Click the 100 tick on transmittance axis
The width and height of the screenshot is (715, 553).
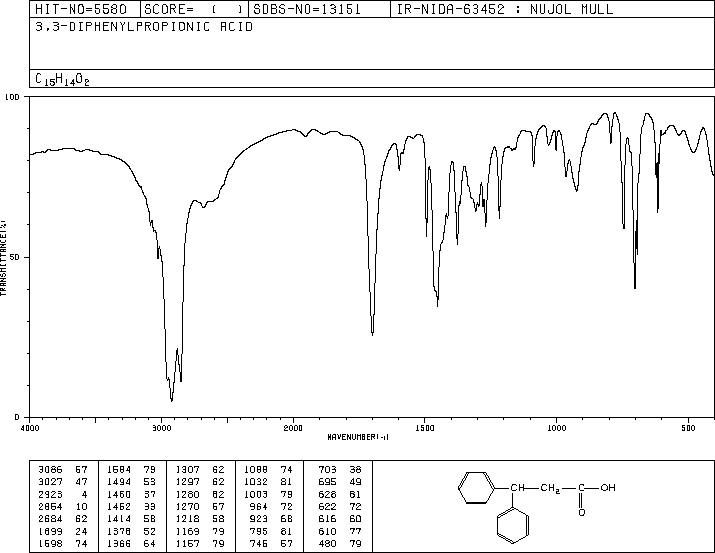[x=12, y=97]
